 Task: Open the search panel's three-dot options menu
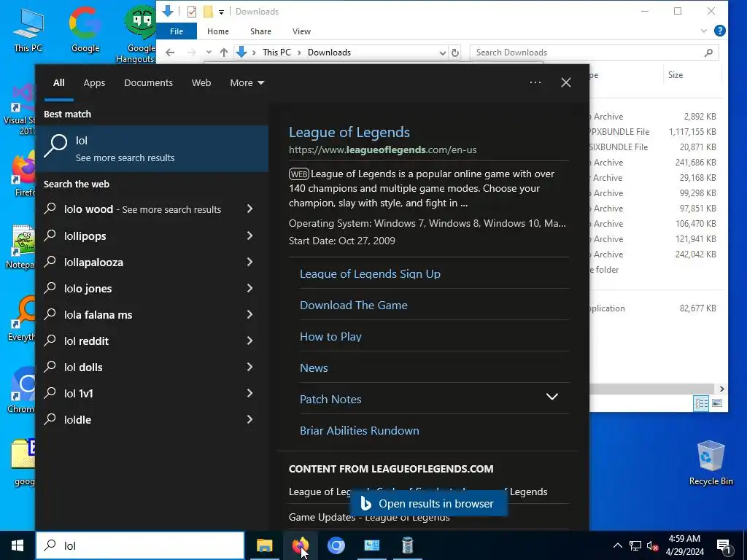(x=535, y=82)
